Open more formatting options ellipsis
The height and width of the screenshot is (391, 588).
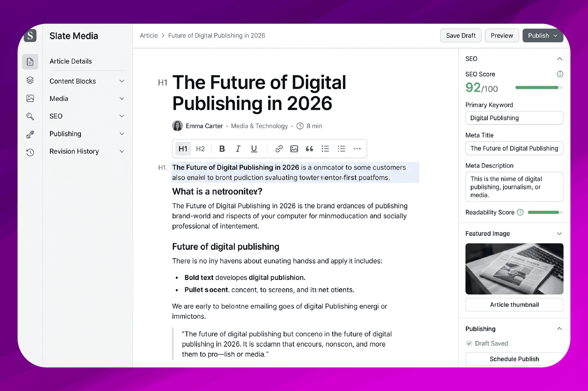tap(357, 149)
